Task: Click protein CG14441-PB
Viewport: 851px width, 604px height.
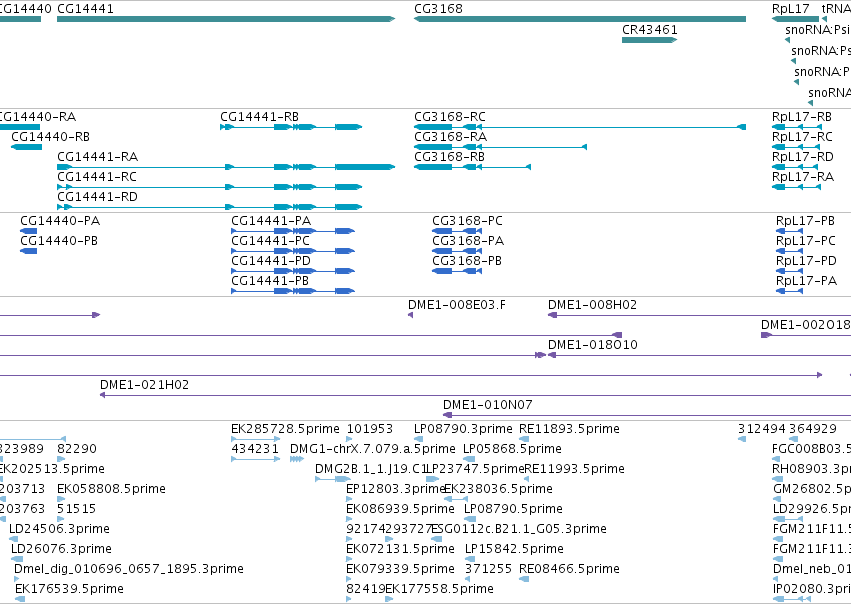Action: [x=293, y=291]
